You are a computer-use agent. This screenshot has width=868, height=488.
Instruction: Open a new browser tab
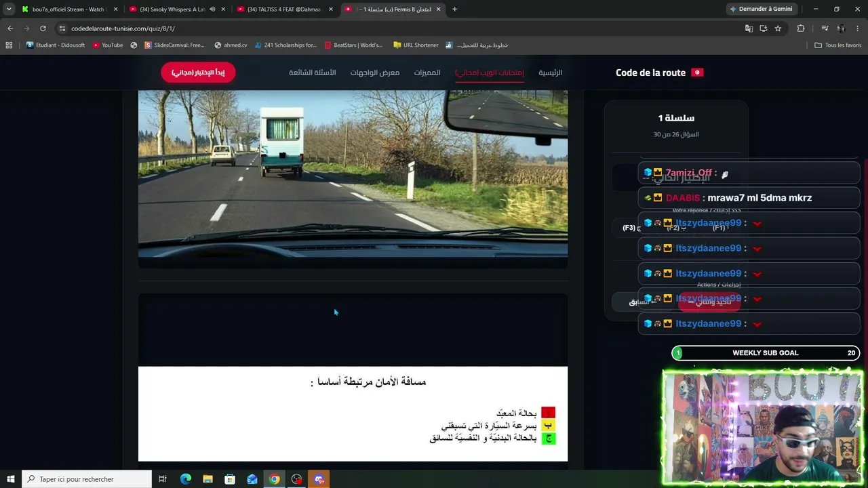454,9
